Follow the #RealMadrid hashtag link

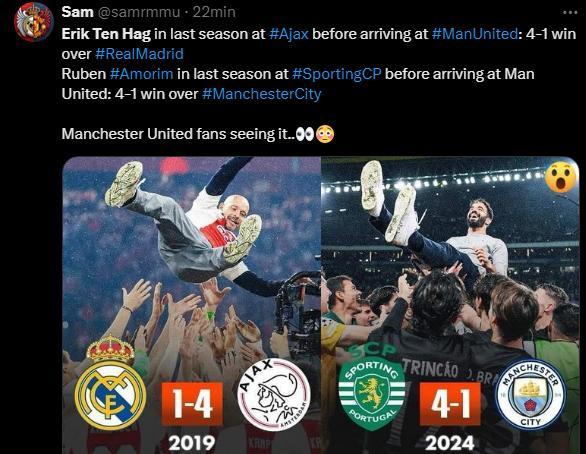(139, 54)
